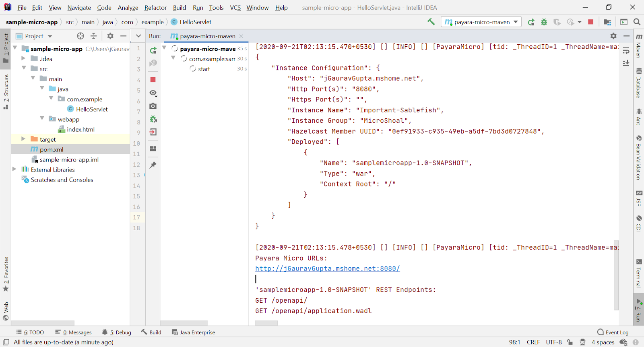Open the Refactor menu
644x347 pixels.
(155, 8)
